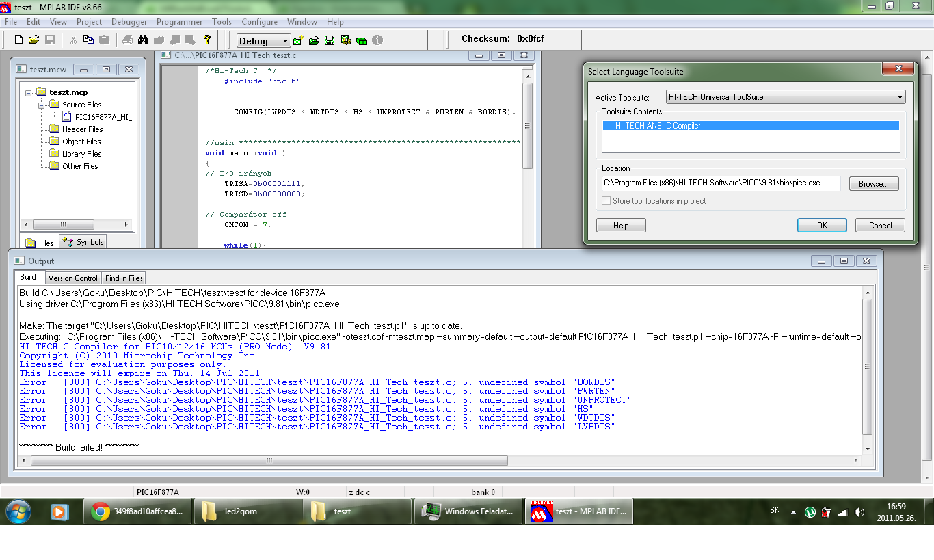The width and height of the screenshot is (934, 560).
Task: Select PIC16F877A_HI_ source file in tree
Action: coord(103,117)
